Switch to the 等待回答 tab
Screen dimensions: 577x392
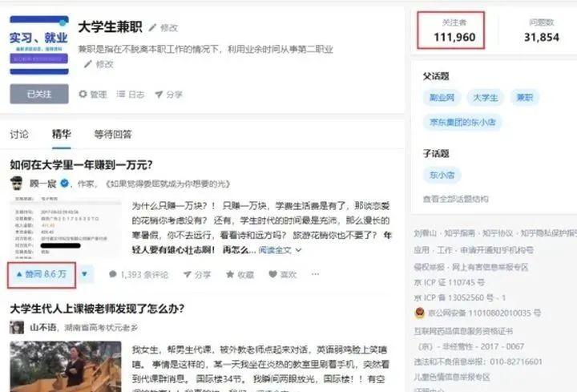113,135
